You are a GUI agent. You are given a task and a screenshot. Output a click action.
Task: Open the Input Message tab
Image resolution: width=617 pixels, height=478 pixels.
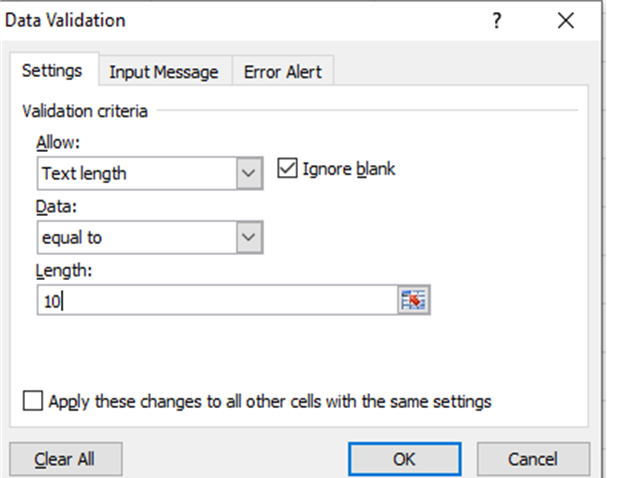pos(163,72)
